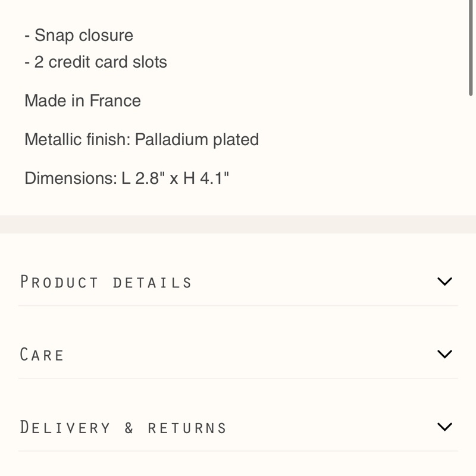Click the "Snap closure" bullet text
Image resolution: width=476 pixels, height=476 pixels.
point(83,35)
